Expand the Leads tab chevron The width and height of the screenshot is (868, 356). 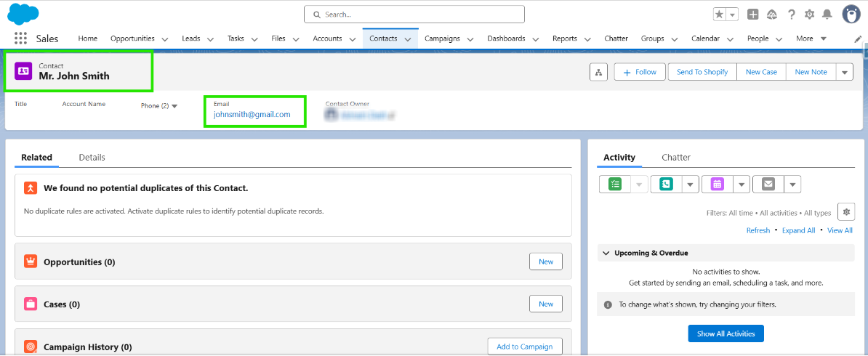point(210,39)
